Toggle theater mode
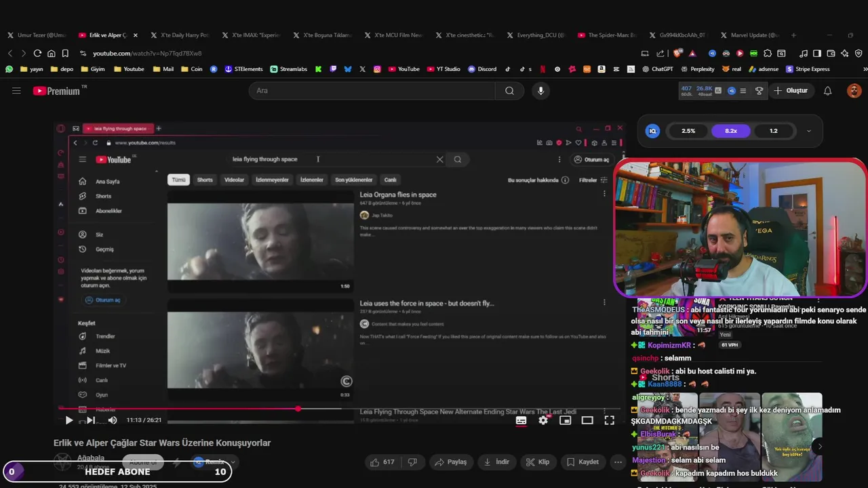The width and height of the screenshot is (868, 488). pos(587,420)
